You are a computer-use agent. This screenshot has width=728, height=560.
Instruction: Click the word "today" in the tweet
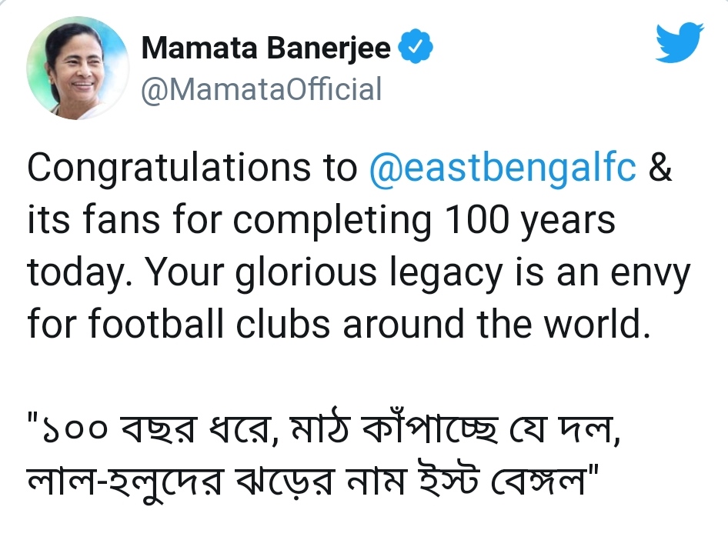[x=71, y=273]
